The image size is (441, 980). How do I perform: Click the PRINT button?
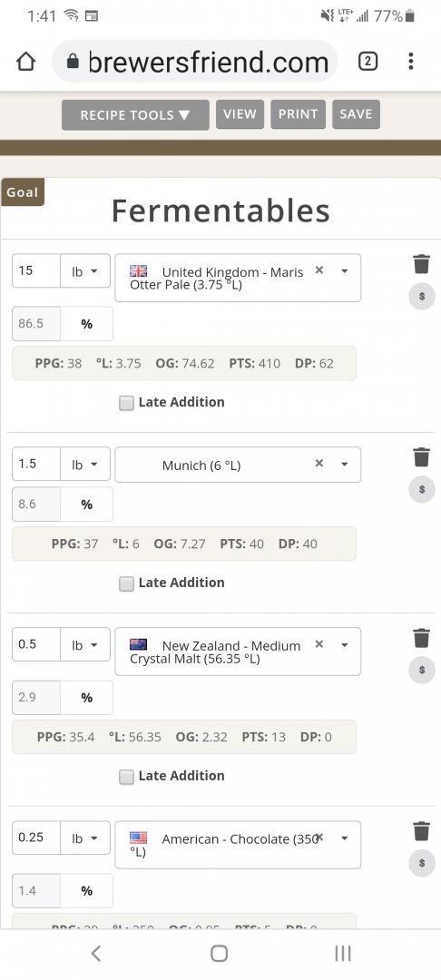point(298,114)
